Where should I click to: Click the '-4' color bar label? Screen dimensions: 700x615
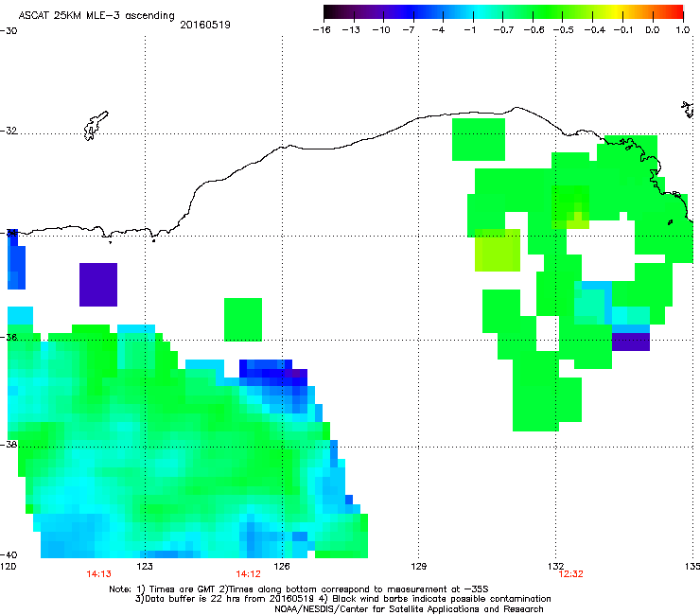(438, 30)
